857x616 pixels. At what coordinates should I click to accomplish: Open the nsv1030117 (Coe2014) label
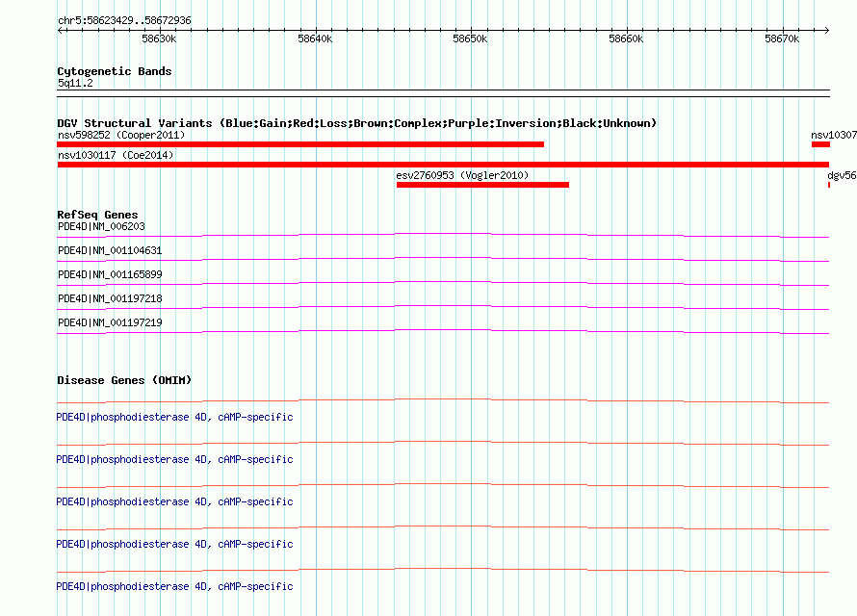point(116,155)
